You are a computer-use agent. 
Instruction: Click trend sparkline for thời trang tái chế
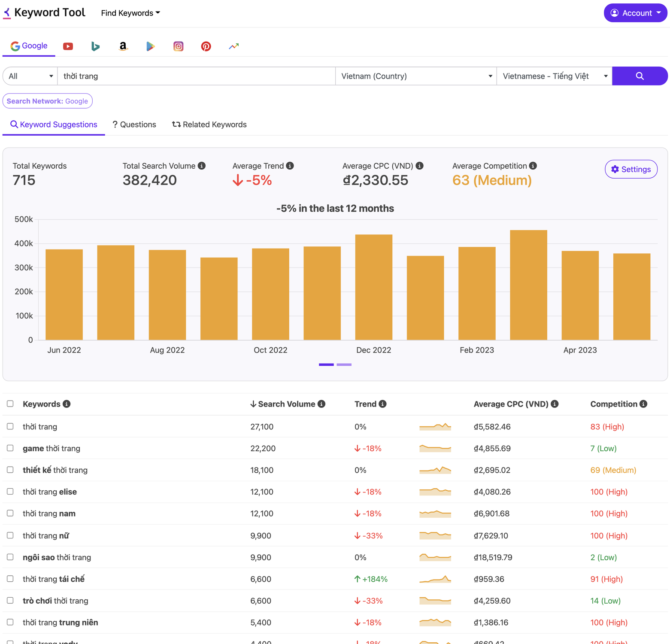pyautogui.click(x=435, y=579)
